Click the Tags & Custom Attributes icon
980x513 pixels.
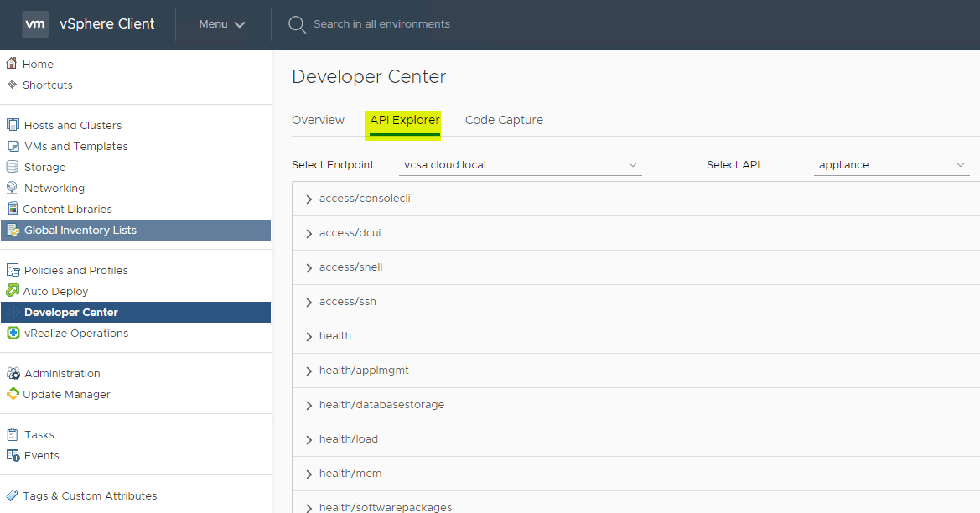pyautogui.click(x=13, y=495)
